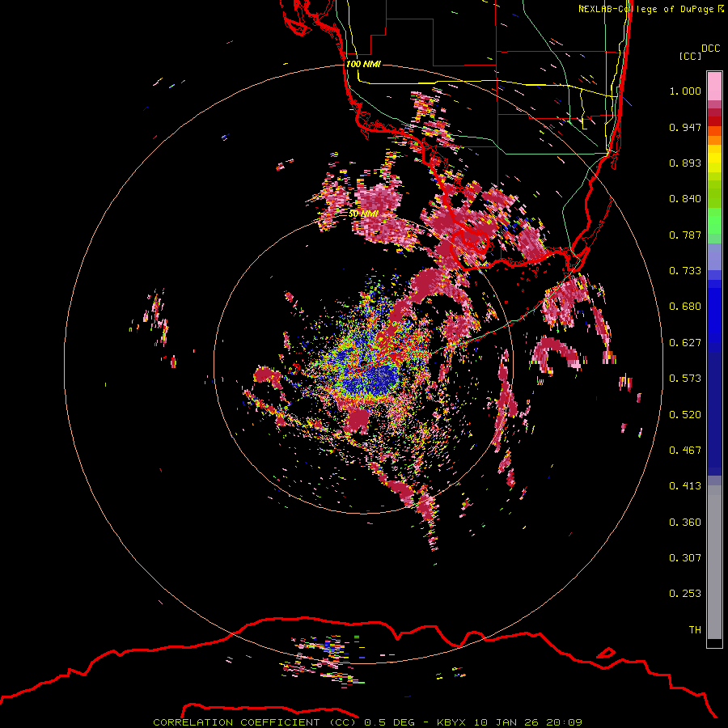Screen dimensions: 728x728
Task: Select the 0.627 color scale value
Action: (x=685, y=343)
